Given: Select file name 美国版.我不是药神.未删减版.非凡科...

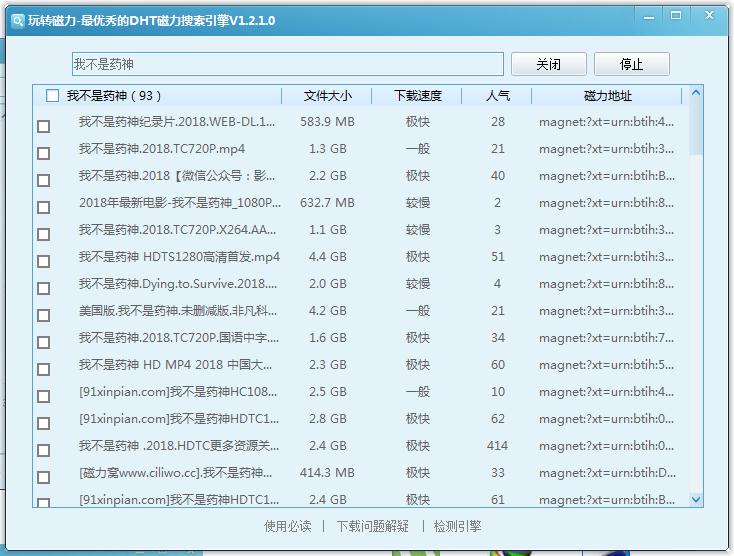Looking at the screenshot, I should click(x=178, y=311).
